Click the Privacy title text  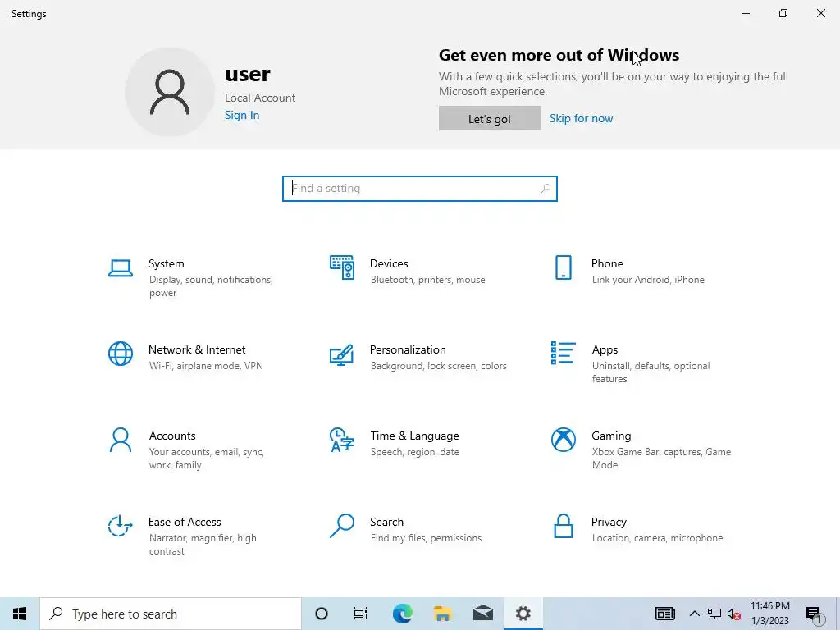(609, 523)
